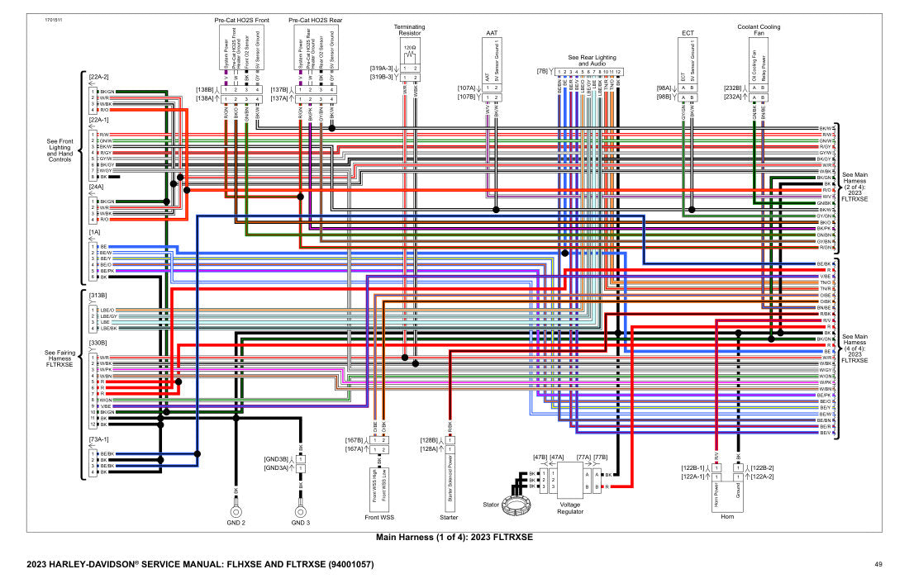Click connector label [GND3A]
Viewport: 909px width, 588px height.
(276, 467)
